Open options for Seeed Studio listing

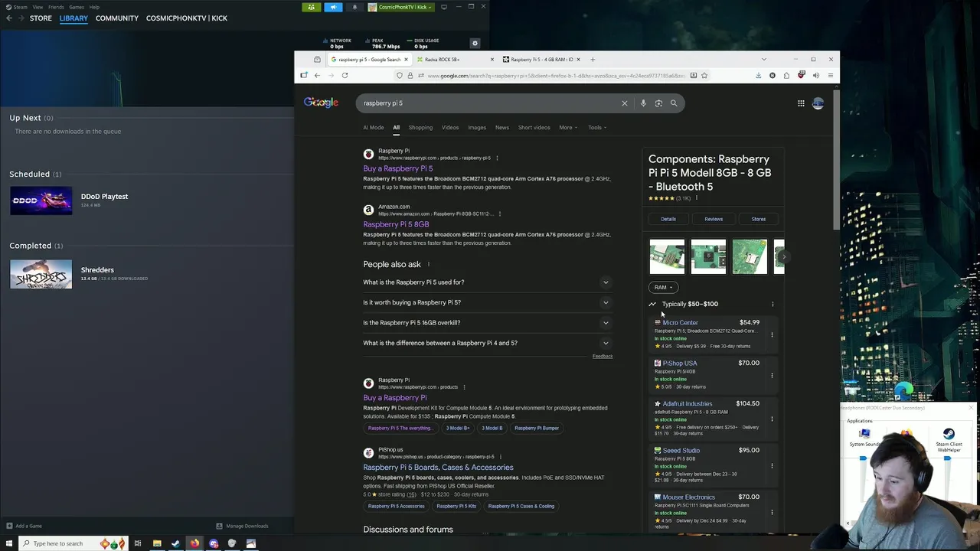click(772, 466)
